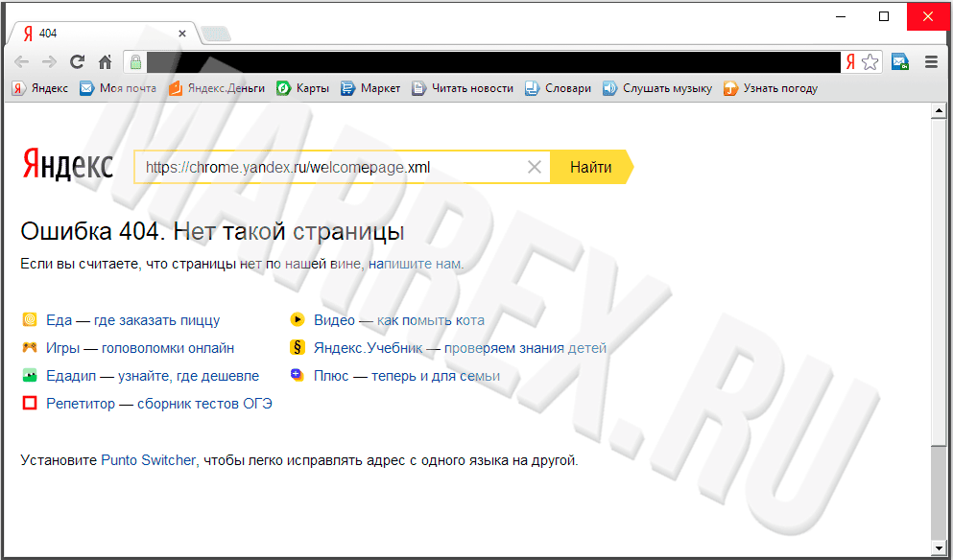
Task: Maximize the browser window
Action: (x=884, y=16)
